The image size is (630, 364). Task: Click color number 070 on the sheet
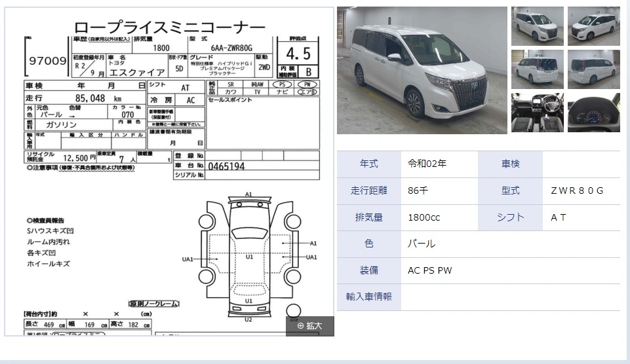(x=128, y=115)
